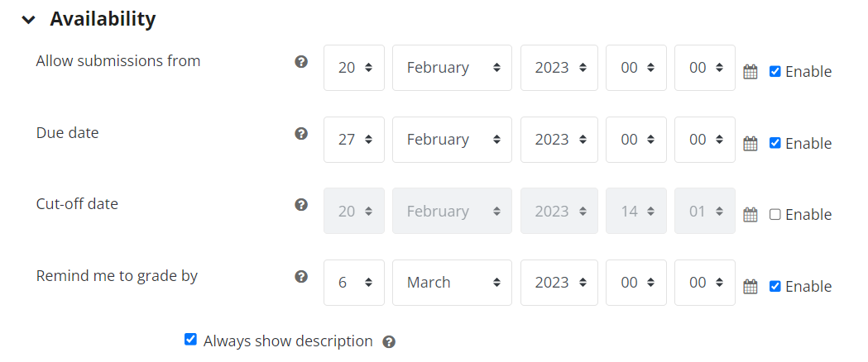Disable Allow submissions from Enable checkbox
The width and height of the screenshot is (868, 362).
[x=775, y=71]
